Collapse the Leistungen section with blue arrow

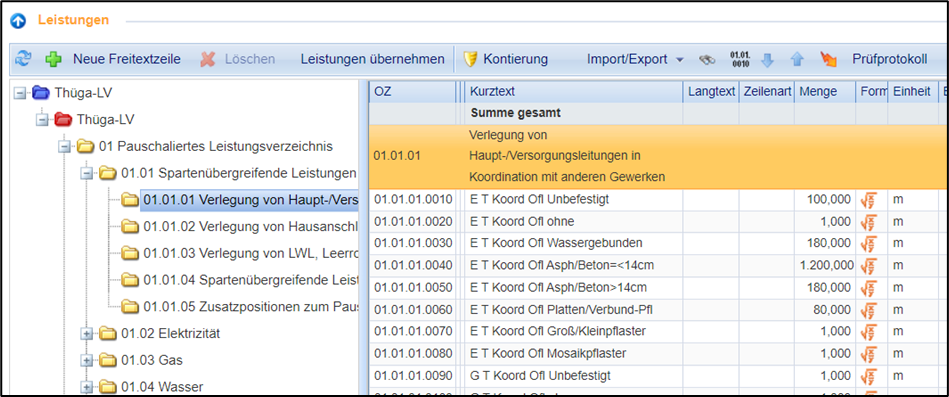click(18, 21)
